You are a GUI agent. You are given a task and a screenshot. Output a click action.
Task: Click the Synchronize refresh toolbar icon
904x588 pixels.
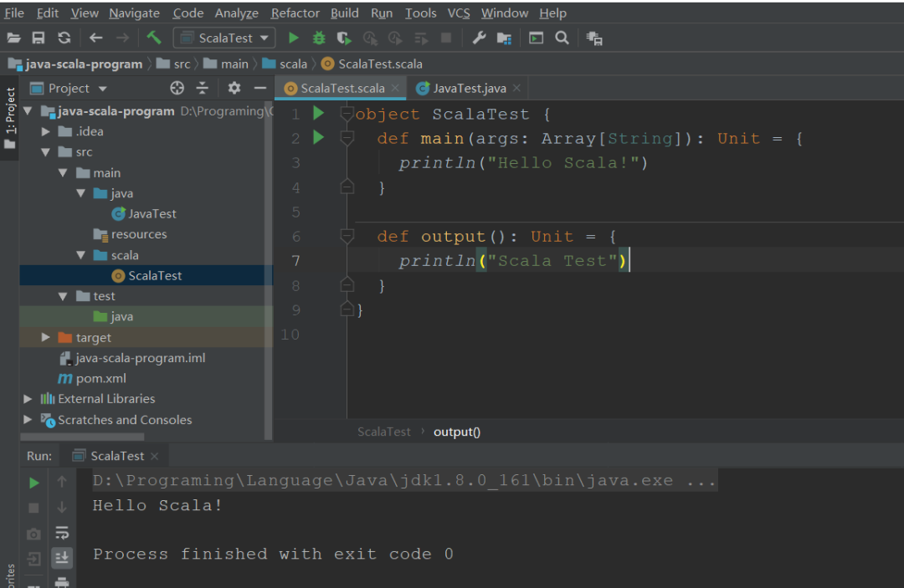pos(64,38)
